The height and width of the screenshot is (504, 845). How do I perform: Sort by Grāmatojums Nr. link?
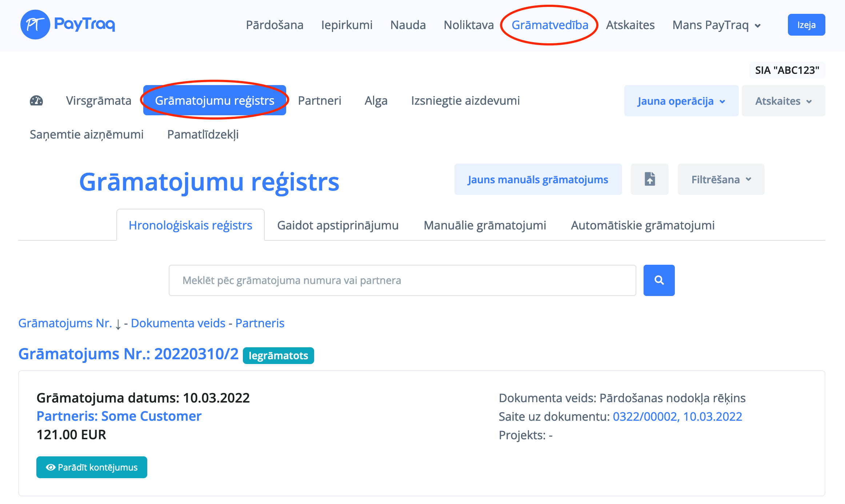[x=65, y=323]
